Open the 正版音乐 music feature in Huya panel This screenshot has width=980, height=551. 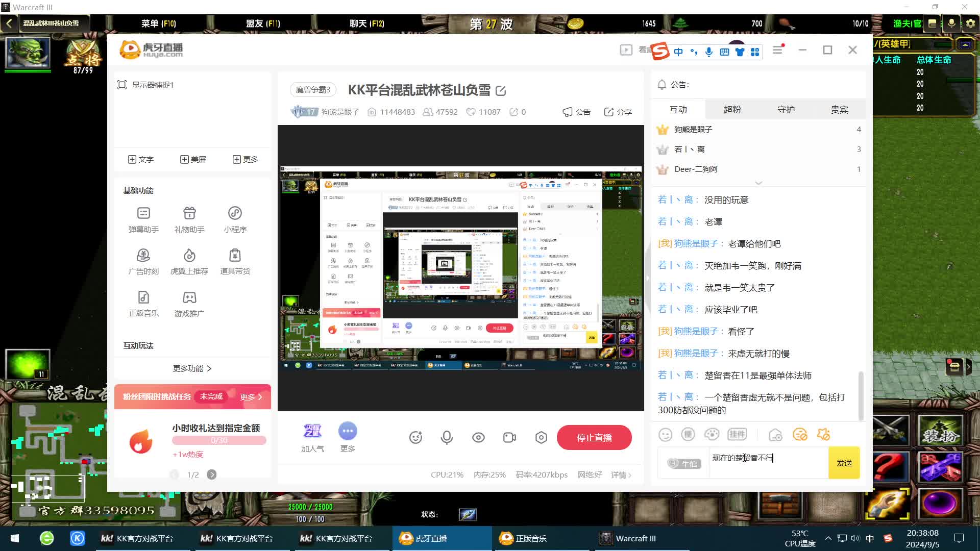tap(143, 304)
